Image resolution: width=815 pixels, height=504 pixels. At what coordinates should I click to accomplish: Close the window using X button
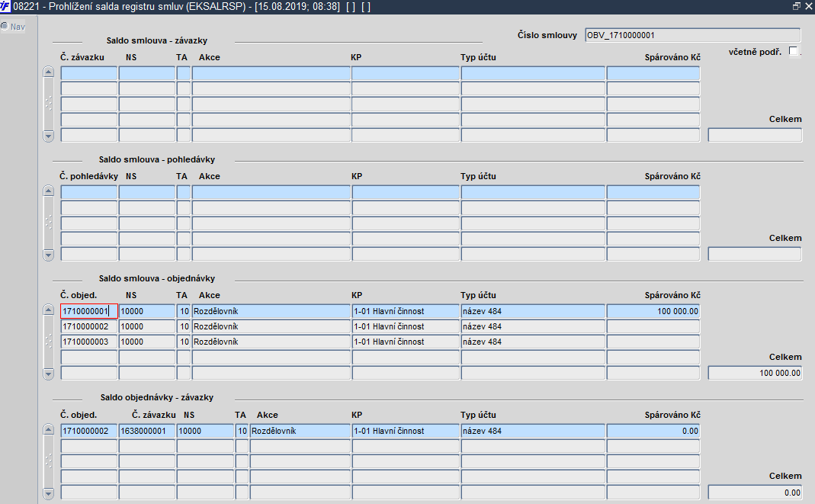coord(808,6)
